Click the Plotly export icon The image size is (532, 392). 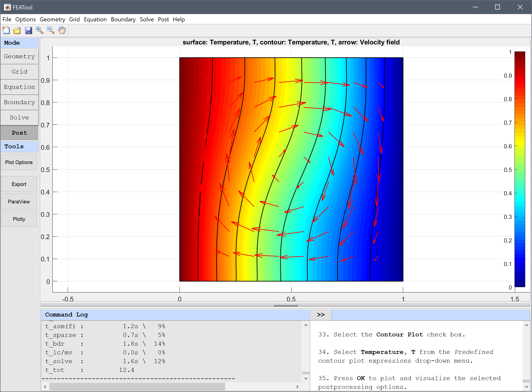[19, 219]
